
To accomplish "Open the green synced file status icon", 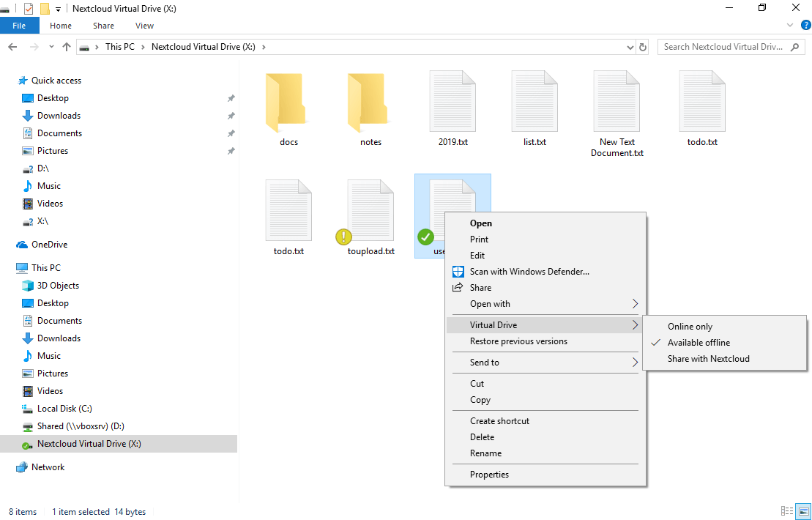I will pyautogui.click(x=425, y=237).
